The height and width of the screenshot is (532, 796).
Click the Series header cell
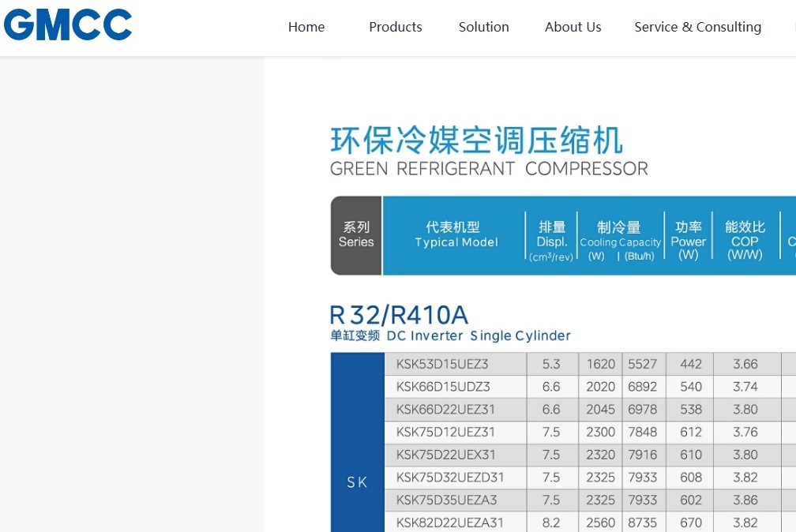point(356,235)
